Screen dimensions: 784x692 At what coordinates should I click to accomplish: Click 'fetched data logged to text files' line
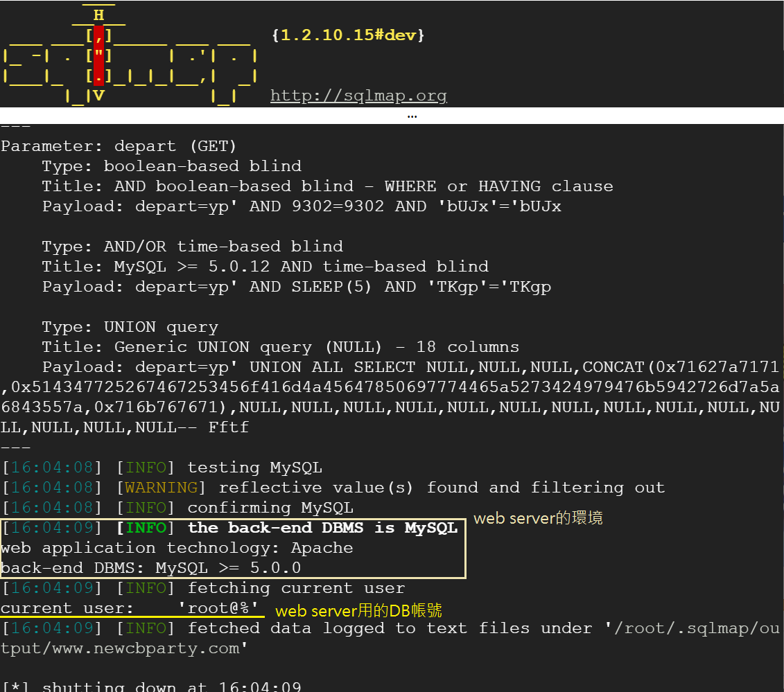coord(390,628)
